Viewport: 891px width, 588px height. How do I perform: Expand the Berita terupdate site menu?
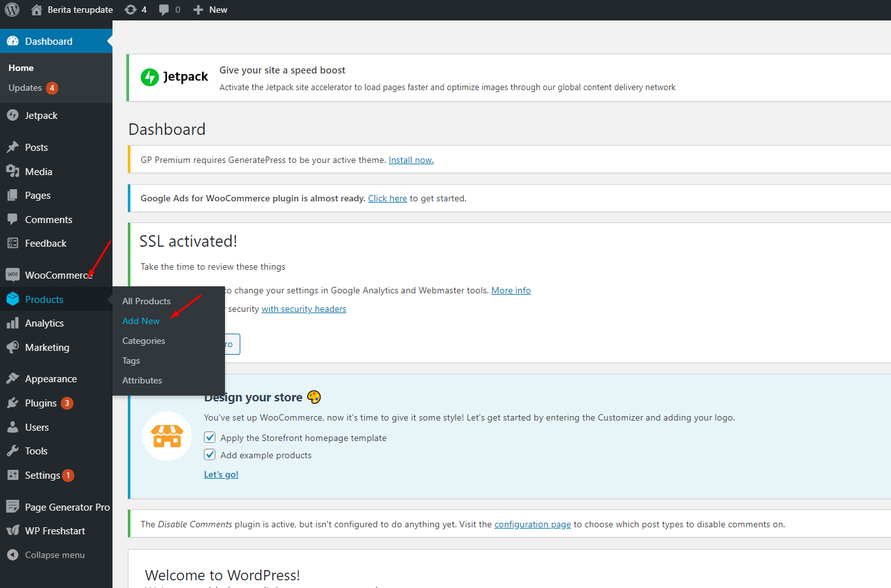[x=72, y=10]
